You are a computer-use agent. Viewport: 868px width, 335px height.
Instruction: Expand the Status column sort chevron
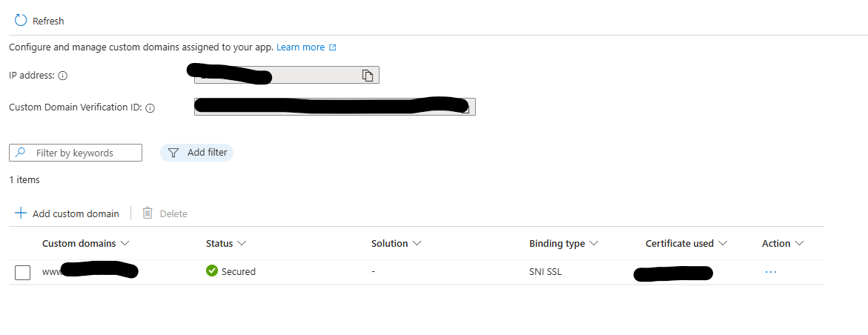[x=242, y=244]
